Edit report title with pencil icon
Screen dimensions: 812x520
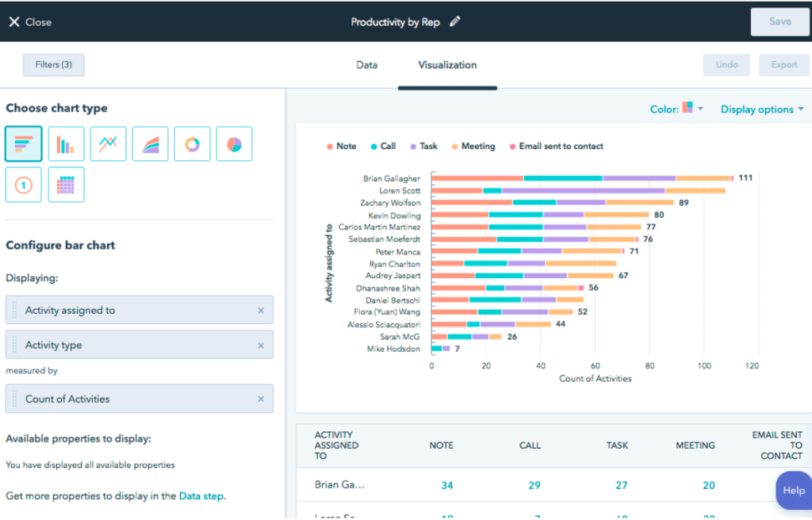coord(454,22)
